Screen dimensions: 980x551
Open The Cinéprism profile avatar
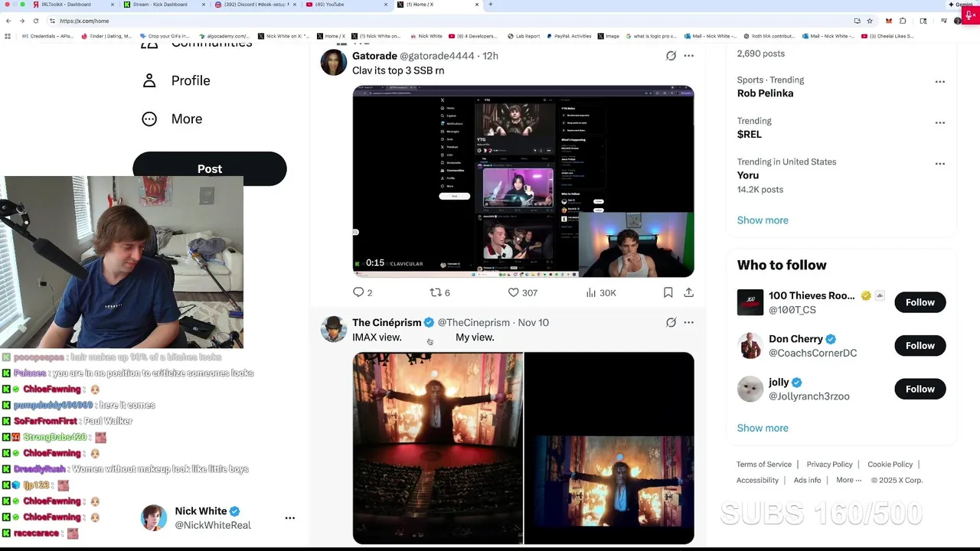pyautogui.click(x=334, y=329)
